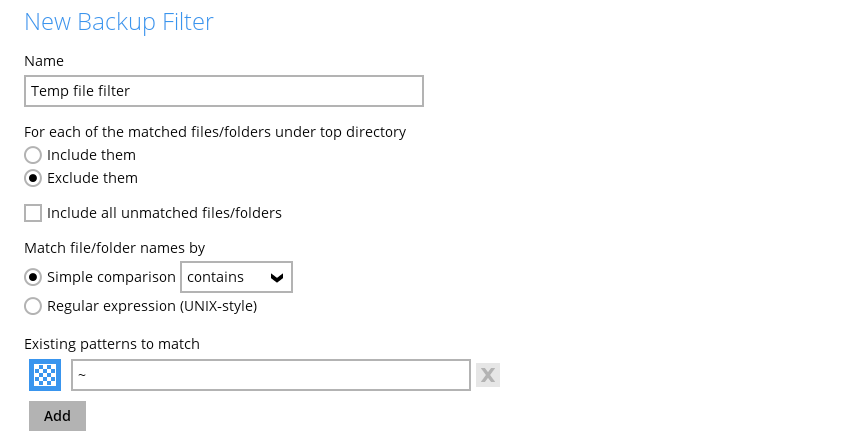Remove the ~ pattern with X icon

[487, 375]
